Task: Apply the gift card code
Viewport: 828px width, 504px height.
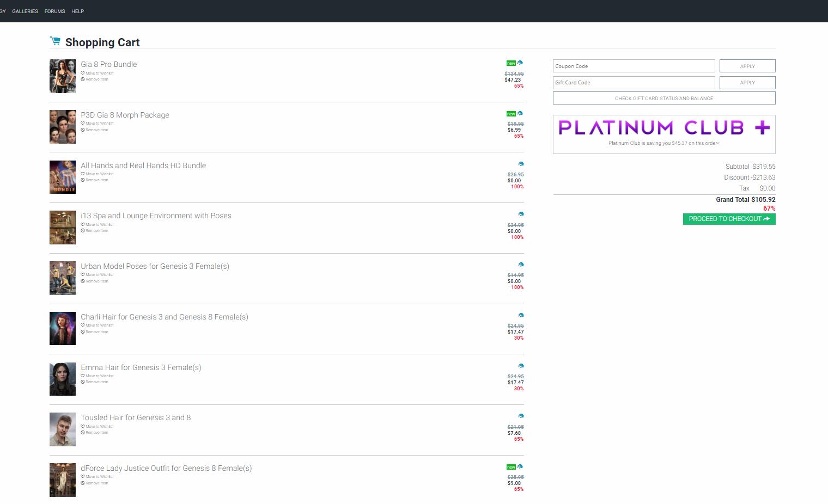Action: pos(747,83)
